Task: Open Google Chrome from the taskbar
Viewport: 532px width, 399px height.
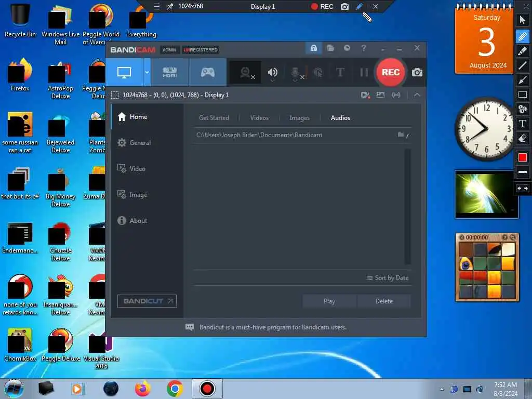Action: coord(175,389)
